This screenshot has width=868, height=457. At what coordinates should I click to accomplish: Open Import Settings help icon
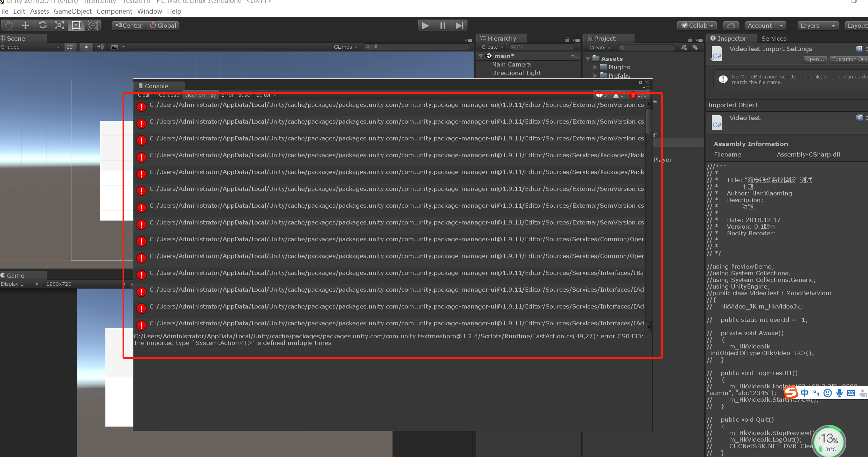(859, 49)
